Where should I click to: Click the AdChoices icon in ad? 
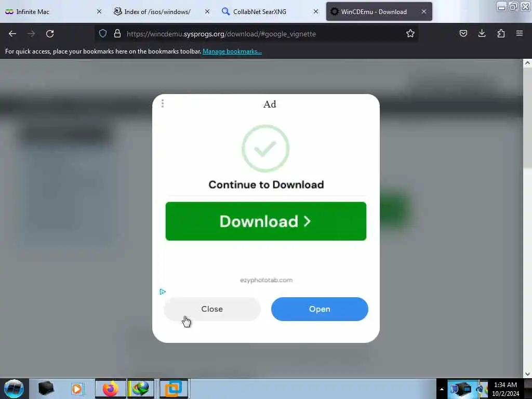point(163,292)
